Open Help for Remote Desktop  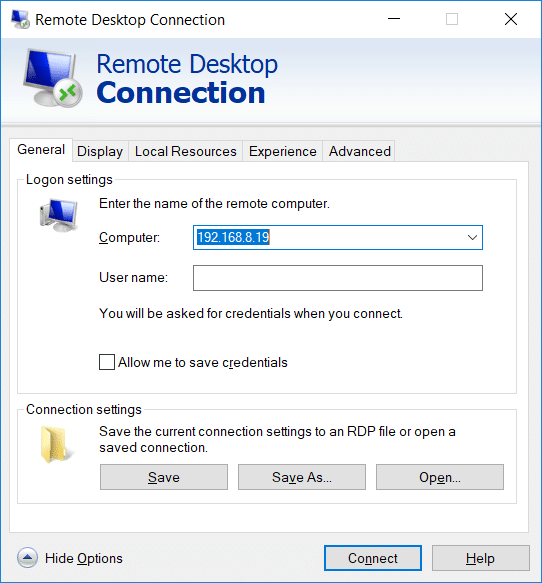[481, 558]
